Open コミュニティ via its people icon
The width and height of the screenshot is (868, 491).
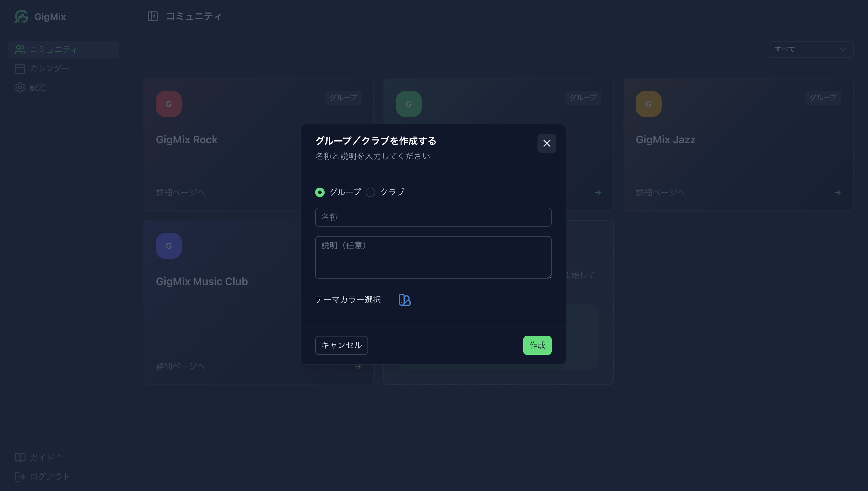20,50
